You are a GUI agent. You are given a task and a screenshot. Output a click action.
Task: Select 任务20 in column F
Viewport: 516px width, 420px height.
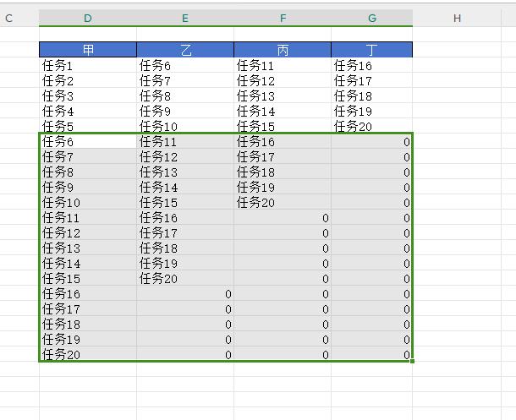point(283,202)
